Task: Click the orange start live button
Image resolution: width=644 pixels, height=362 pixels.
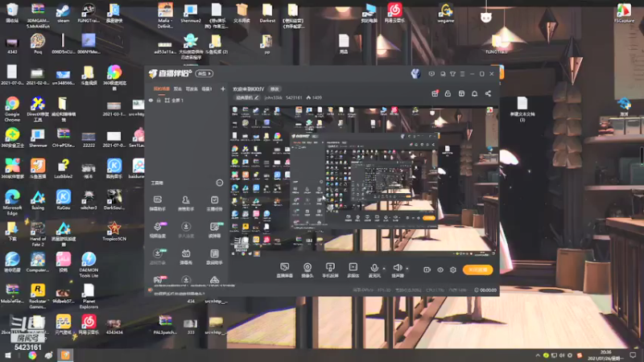Action: (x=477, y=269)
